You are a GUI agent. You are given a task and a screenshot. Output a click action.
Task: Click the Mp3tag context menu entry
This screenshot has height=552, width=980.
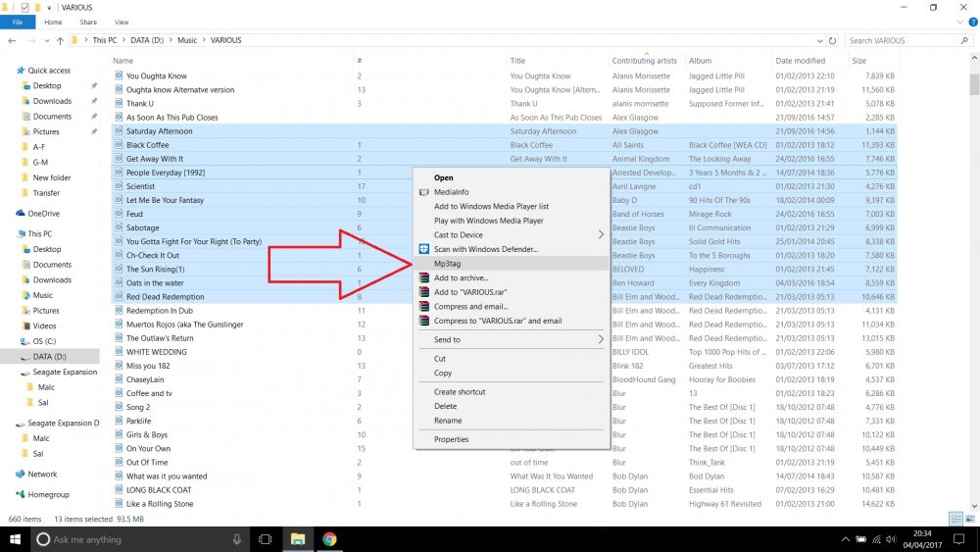click(x=511, y=263)
